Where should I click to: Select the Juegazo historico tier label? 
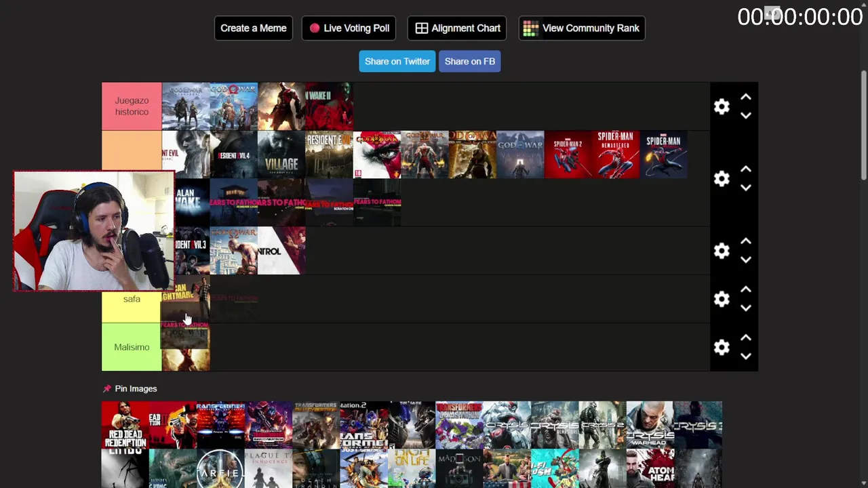coord(132,106)
